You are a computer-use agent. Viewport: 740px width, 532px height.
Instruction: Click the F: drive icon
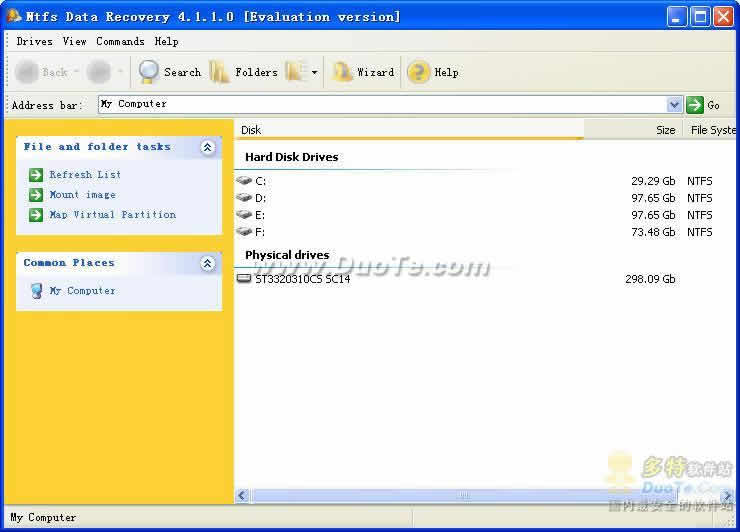coord(244,231)
